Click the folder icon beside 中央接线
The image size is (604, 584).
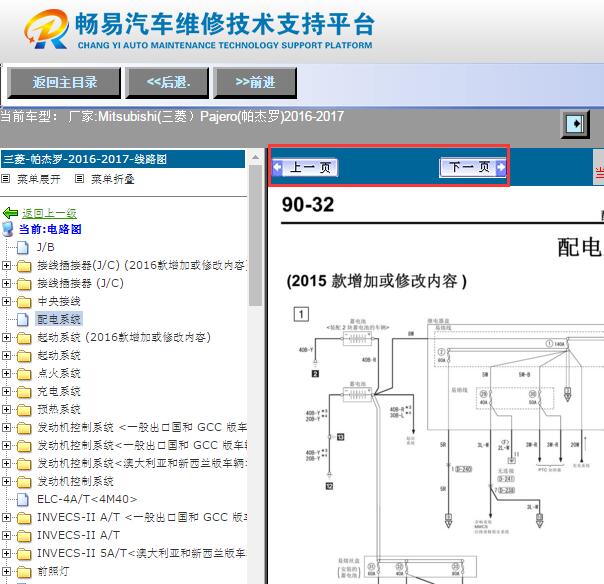pyautogui.click(x=24, y=302)
